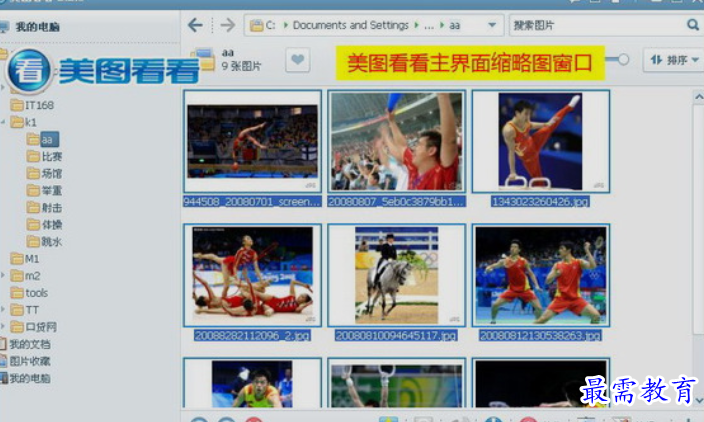Click the 我的电脑 header at sidebar top
The height and width of the screenshot is (422, 704).
click(30, 27)
